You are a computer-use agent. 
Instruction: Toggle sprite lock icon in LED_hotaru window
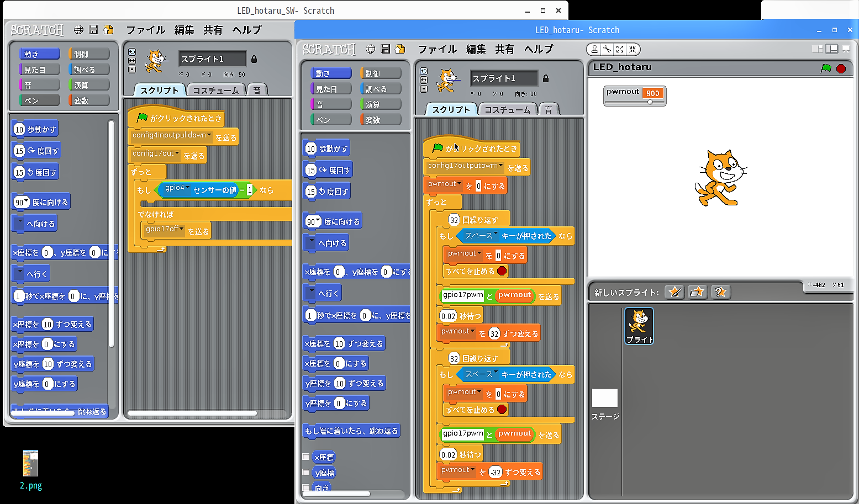(x=546, y=78)
